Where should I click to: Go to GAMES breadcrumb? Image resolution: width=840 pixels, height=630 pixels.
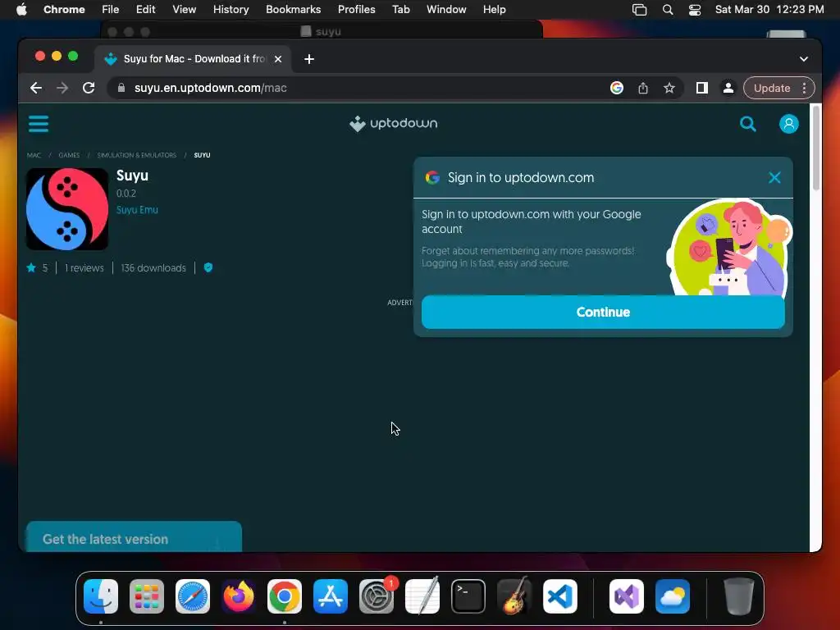(x=69, y=155)
